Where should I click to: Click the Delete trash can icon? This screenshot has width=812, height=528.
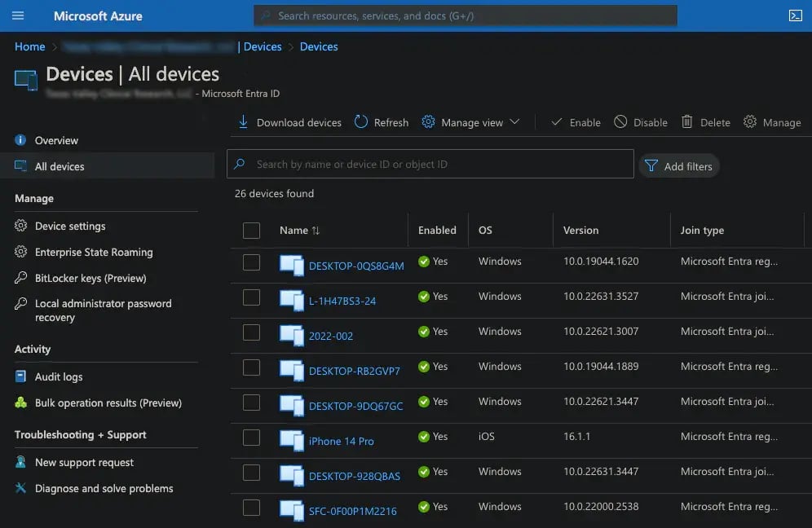click(x=686, y=122)
